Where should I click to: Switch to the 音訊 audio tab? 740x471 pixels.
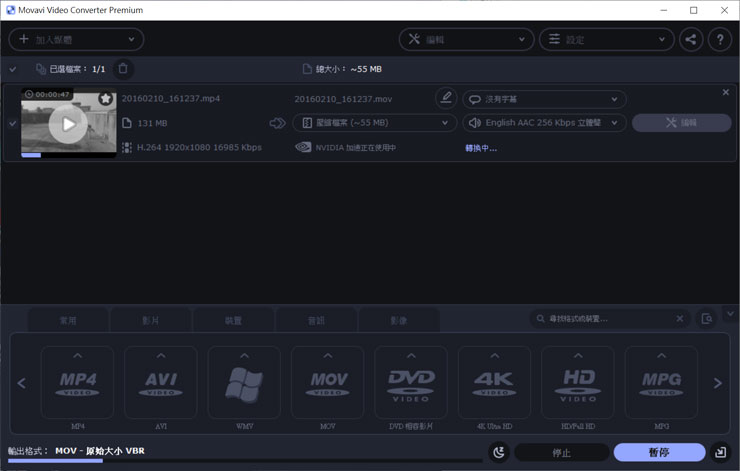point(316,320)
